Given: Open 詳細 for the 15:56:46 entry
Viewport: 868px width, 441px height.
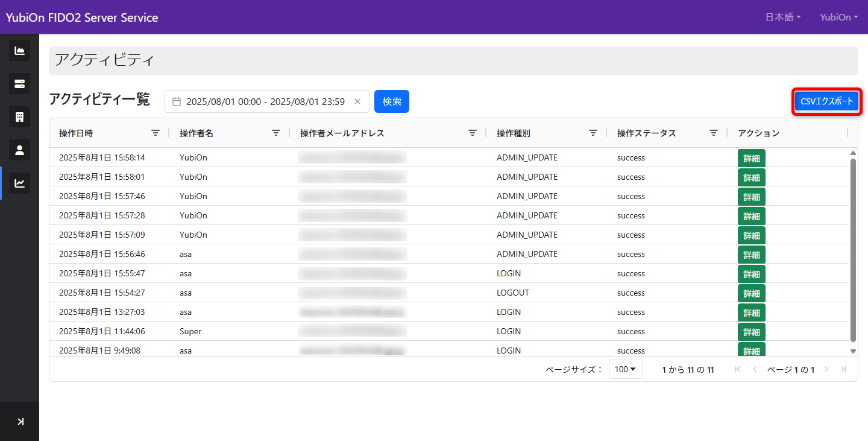Looking at the screenshot, I should tap(752, 255).
